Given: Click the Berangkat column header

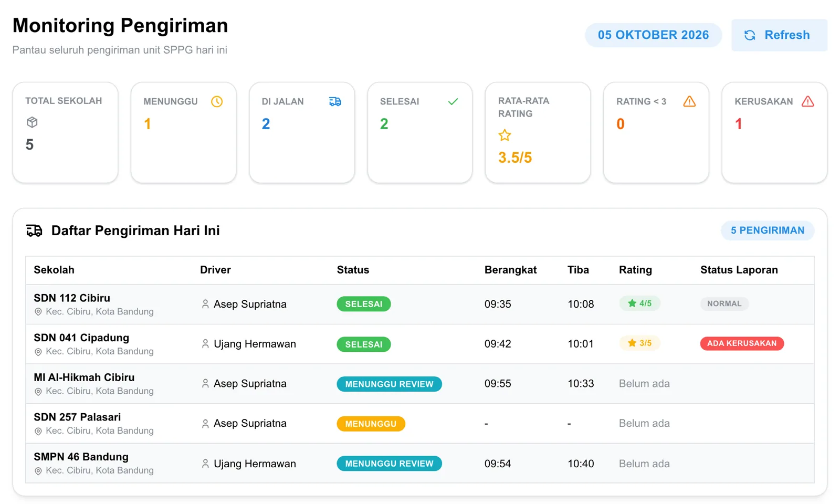Looking at the screenshot, I should click(510, 270).
